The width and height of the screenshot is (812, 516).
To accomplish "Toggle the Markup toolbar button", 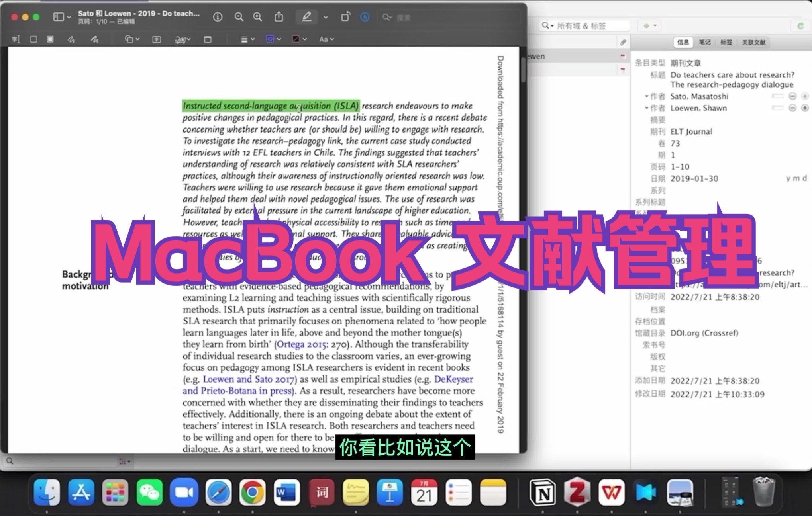I will click(365, 17).
